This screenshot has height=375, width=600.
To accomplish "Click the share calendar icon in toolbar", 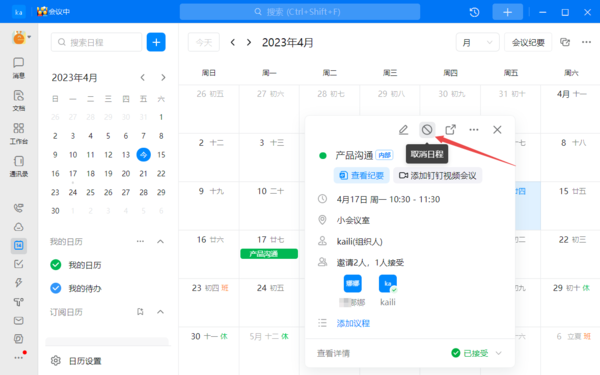I will click(x=565, y=42).
